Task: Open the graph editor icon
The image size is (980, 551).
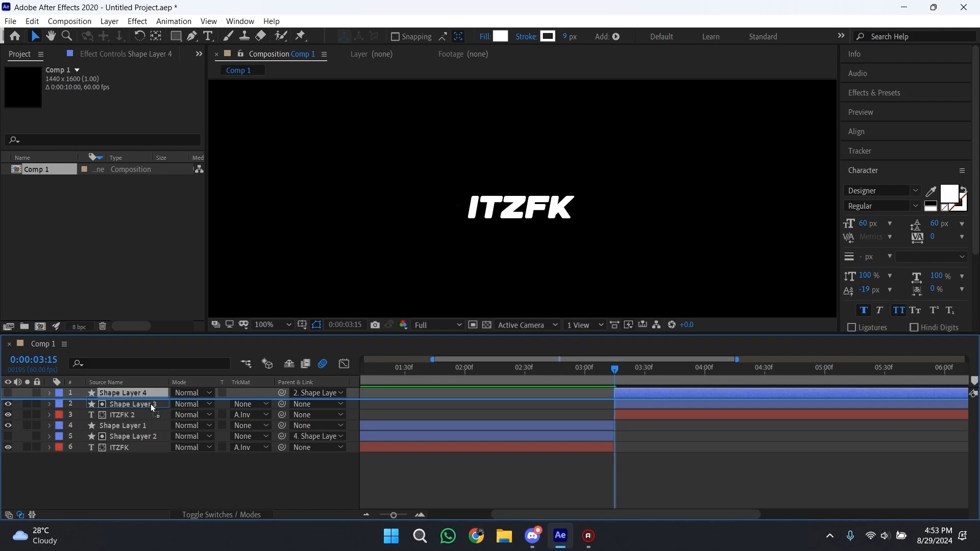Action: [x=344, y=364]
